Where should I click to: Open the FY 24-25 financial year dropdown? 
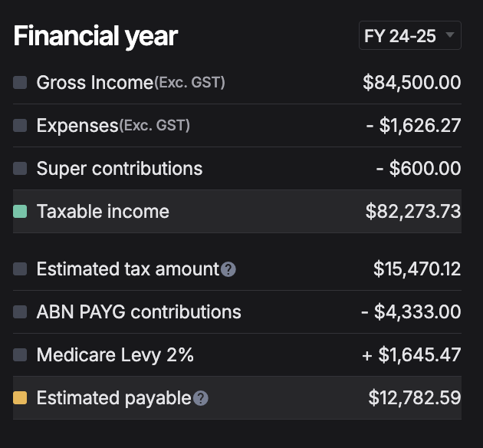pyautogui.click(x=409, y=35)
